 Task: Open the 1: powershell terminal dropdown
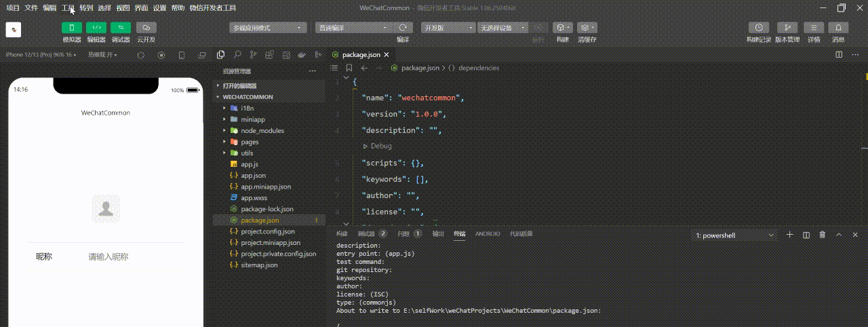tap(735, 235)
